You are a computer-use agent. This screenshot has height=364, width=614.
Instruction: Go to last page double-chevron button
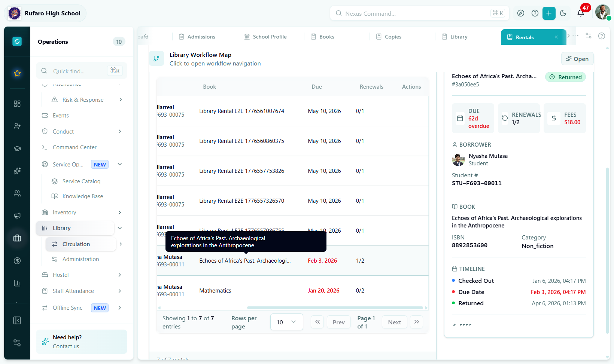click(x=416, y=322)
